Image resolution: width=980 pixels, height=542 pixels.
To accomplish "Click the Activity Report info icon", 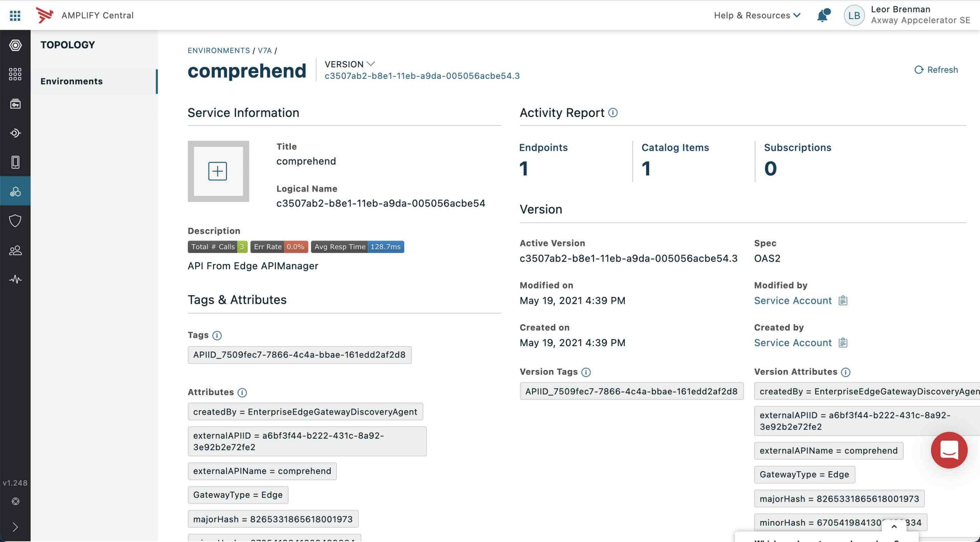I will (613, 112).
